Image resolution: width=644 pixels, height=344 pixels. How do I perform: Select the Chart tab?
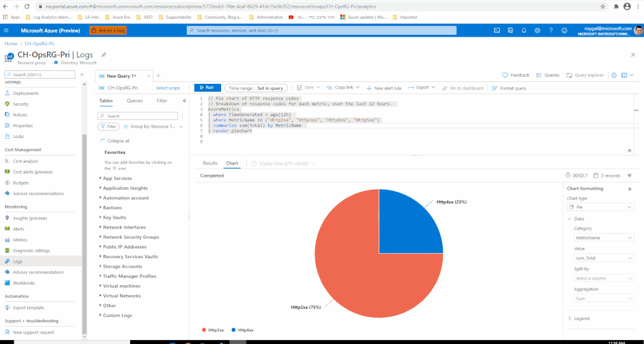[232, 163]
